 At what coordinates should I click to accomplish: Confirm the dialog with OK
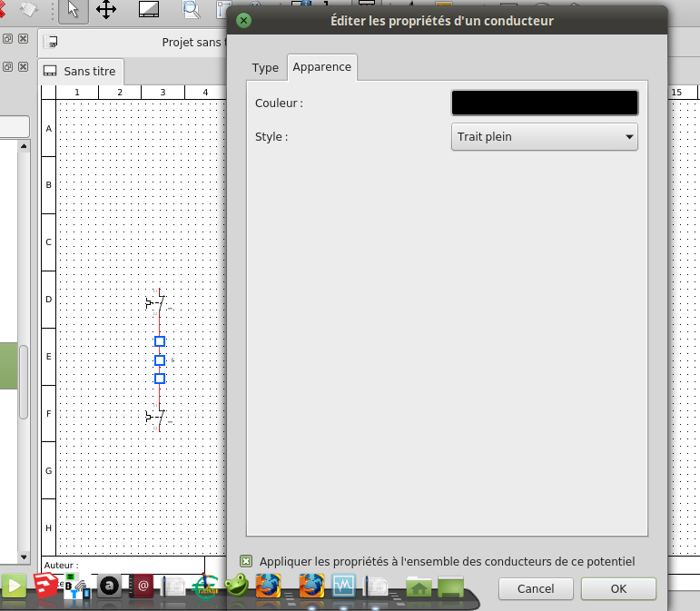click(x=617, y=588)
